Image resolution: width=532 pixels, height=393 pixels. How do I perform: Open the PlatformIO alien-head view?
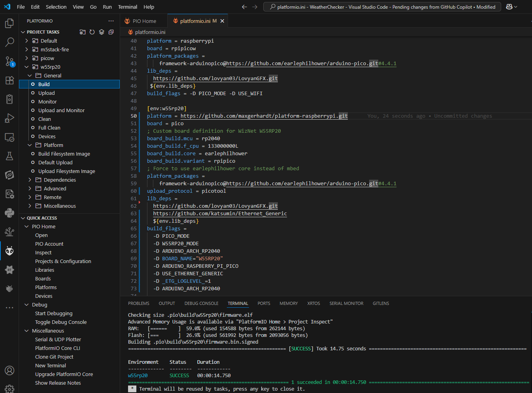[x=9, y=251]
